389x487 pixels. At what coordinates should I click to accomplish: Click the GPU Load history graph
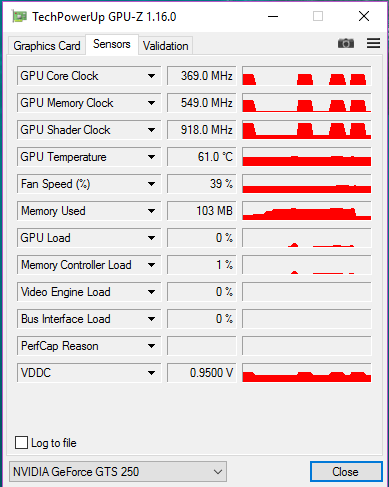[x=306, y=238]
